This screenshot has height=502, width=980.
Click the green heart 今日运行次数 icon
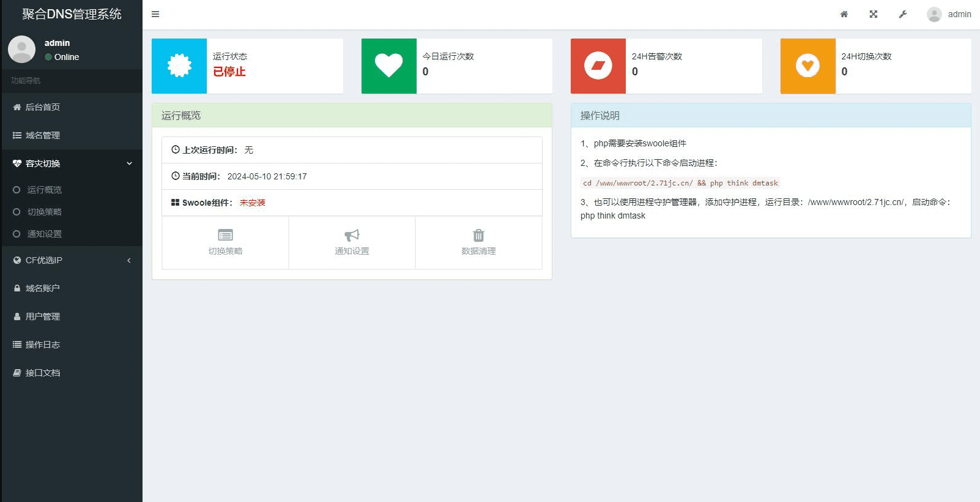pos(388,66)
